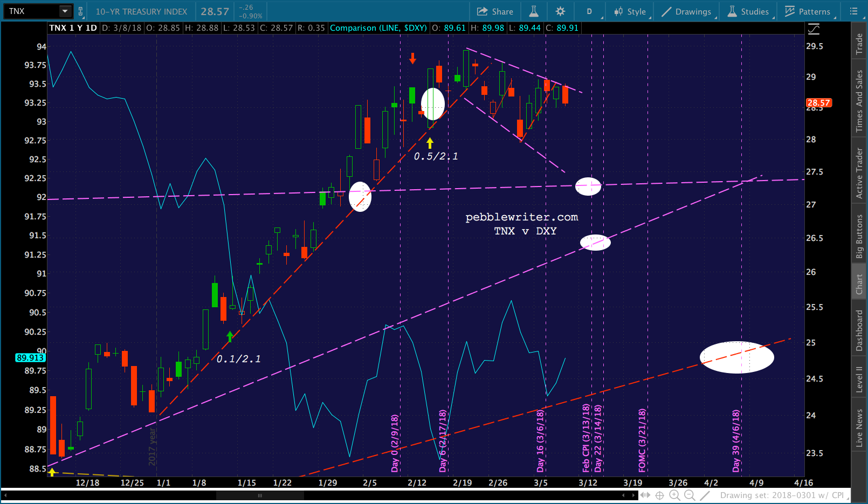Click the 89.913 DXY price bubble
This screenshot has width=868, height=504.
[x=30, y=357]
